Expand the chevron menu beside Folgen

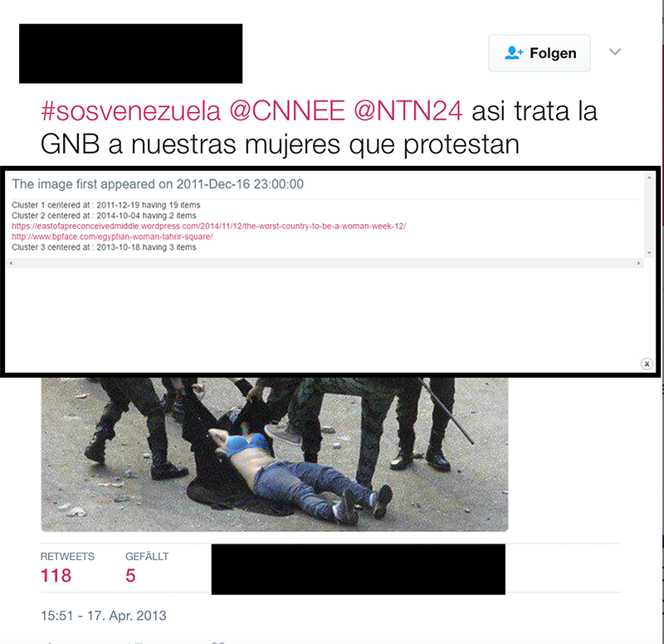pos(615,51)
